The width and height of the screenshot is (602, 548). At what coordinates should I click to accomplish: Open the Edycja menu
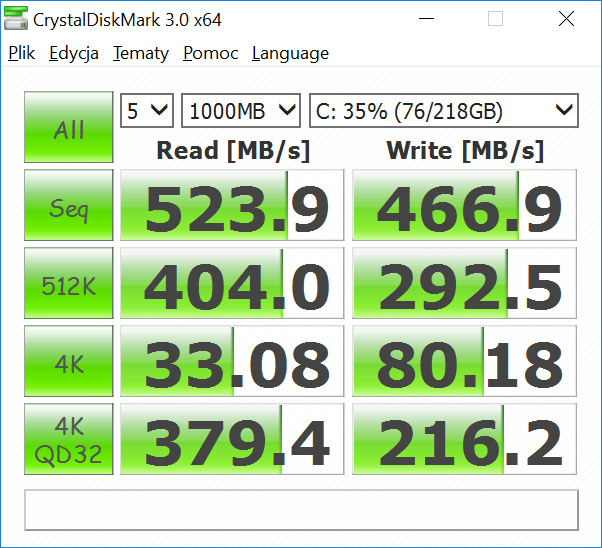[x=74, y=53]
